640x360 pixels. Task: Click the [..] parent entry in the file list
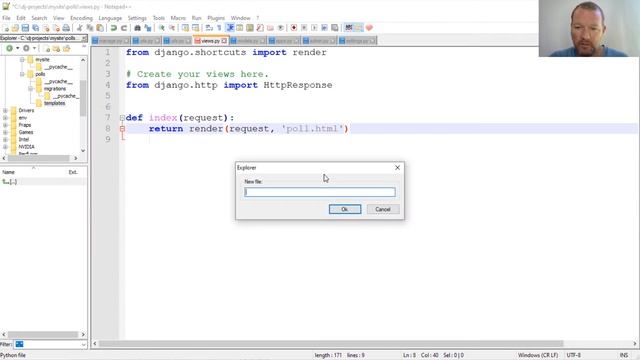[10, 182]
